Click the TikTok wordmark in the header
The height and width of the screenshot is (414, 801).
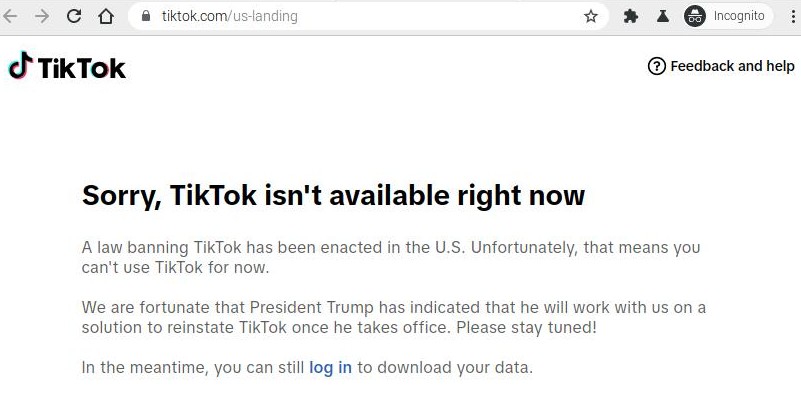[82, 68]
